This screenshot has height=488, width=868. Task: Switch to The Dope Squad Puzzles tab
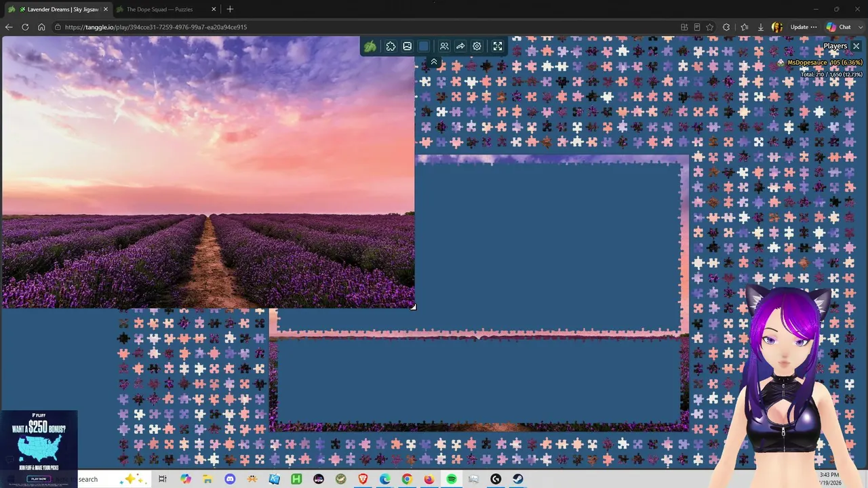(165, 9)
